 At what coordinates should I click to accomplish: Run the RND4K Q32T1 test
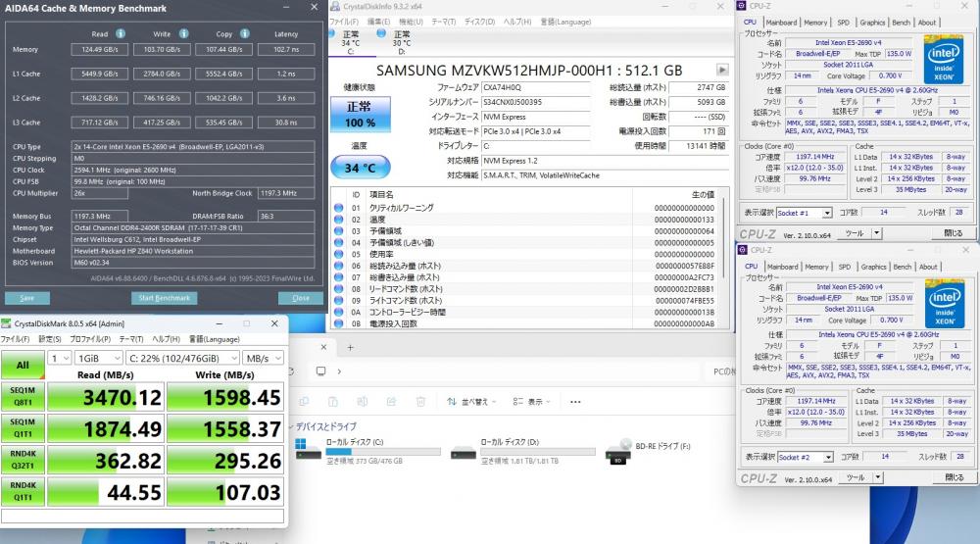click(24, 460)
